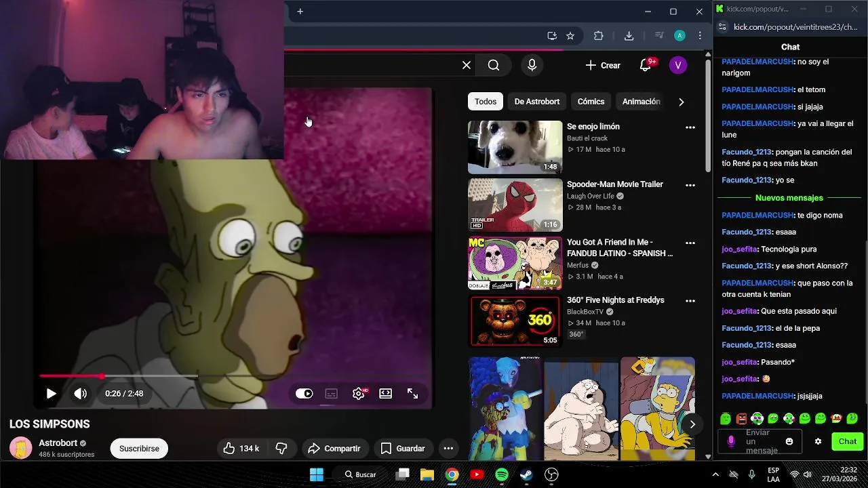Toggle the autoplay switch in player
This screenshot has height=488, width=868.
point(304,394)
